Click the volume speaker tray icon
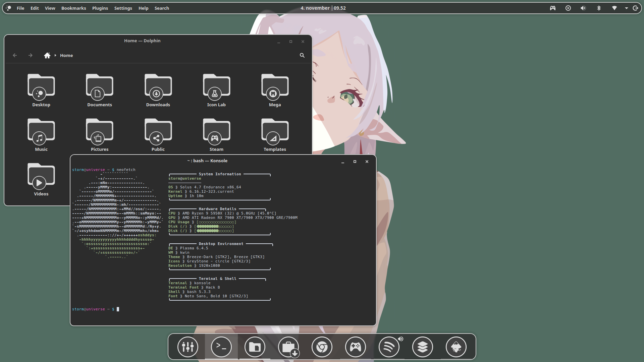Screen dimensions: 644x362 583,8
